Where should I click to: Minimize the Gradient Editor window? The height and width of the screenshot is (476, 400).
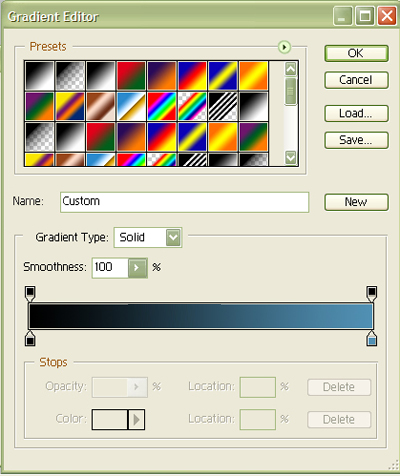[x=342, y=16]
